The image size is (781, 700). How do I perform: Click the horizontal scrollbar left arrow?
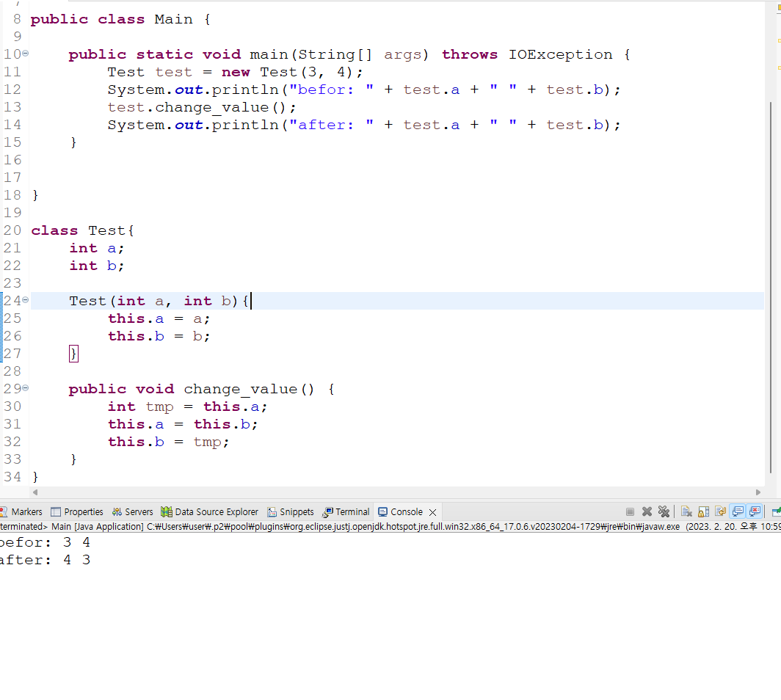pos(35,492)
